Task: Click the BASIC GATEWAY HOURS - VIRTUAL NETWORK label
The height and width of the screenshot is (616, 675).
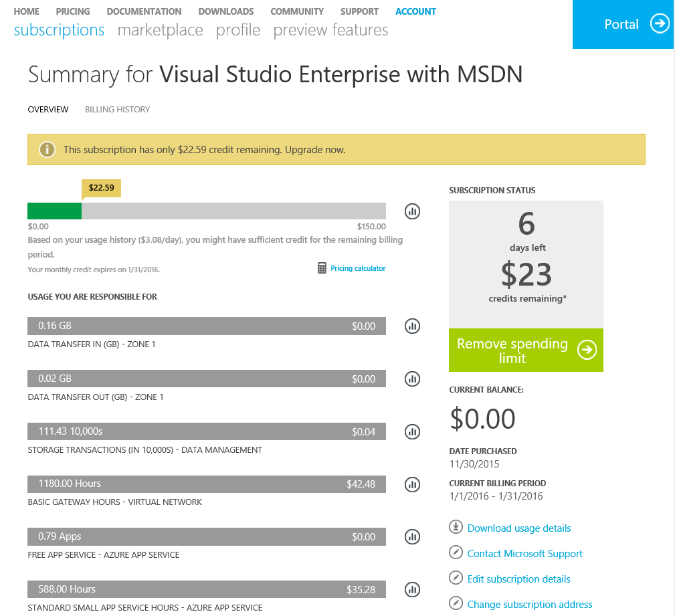Action: pos(115,502)
